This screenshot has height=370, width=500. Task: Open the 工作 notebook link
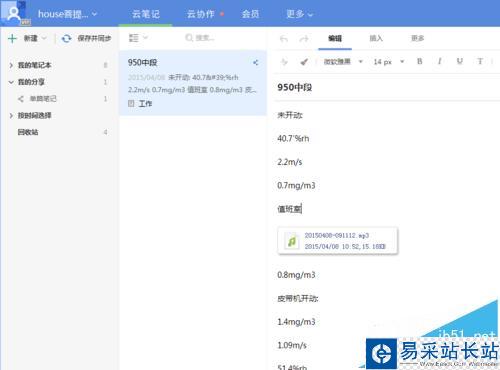coord(145,104)
